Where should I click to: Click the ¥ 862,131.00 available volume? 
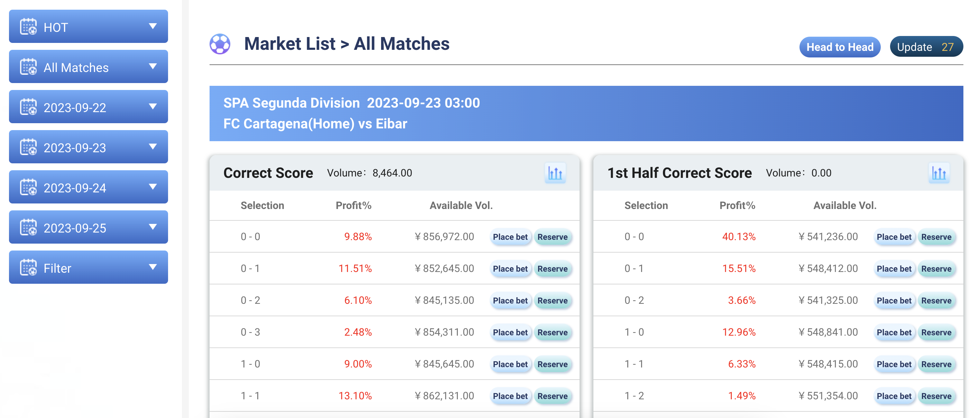[x=444, y=396]
